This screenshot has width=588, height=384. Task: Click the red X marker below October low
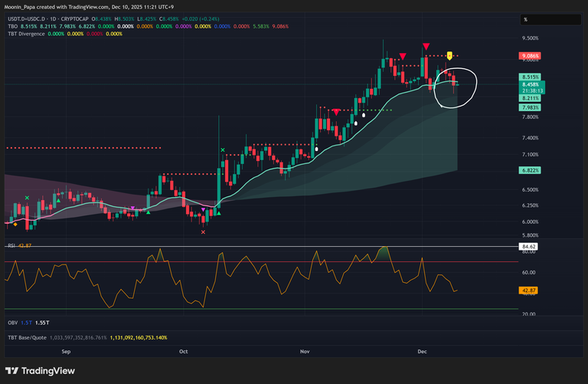click(x=203, y=231)
